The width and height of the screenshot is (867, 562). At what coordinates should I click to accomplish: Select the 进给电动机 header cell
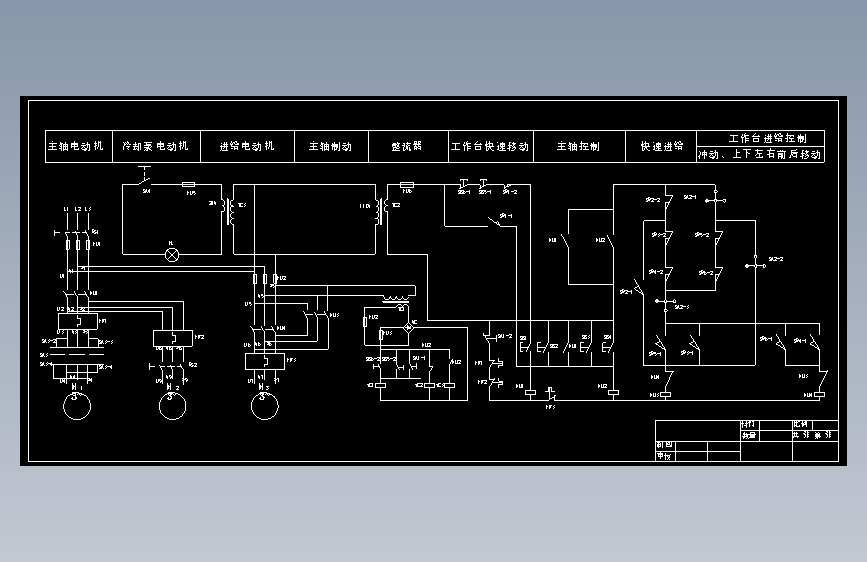(x=248, y=147)
